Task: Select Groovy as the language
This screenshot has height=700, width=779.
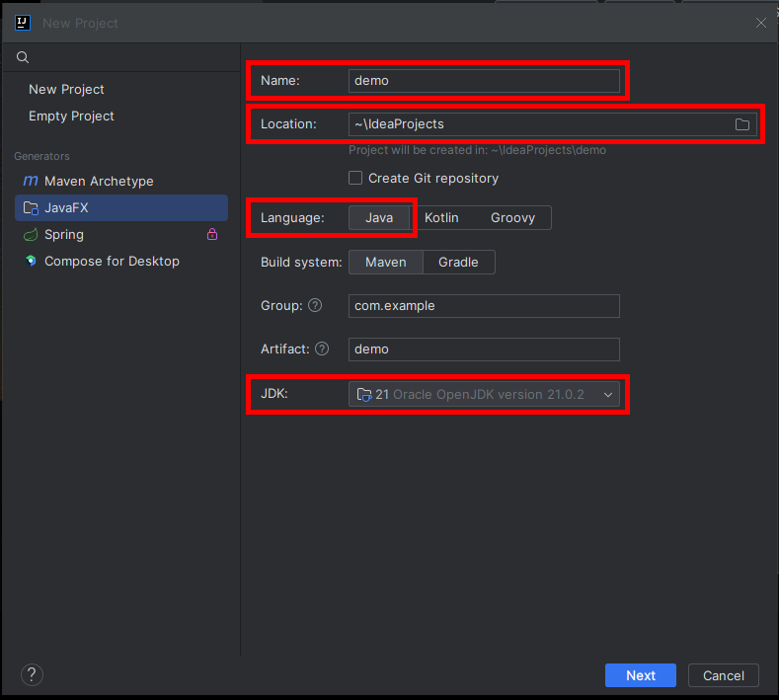Action: coord(512,217)
